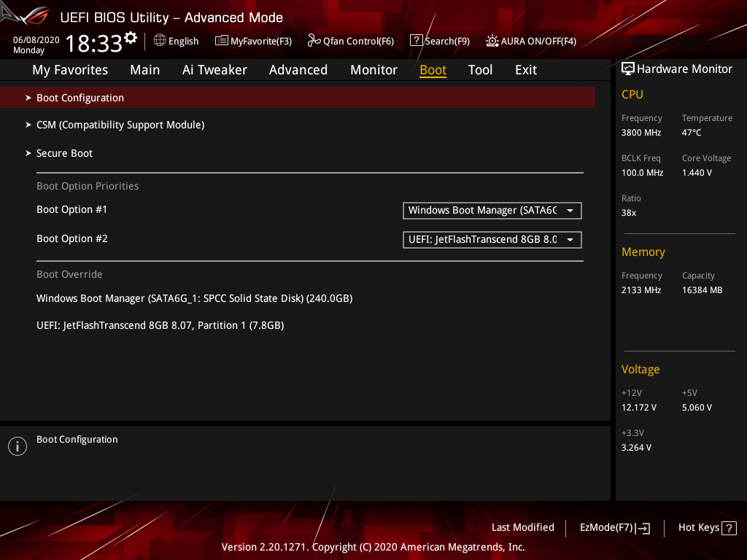
Task: Switch to the Monitor tab
Action: (374, 70)
